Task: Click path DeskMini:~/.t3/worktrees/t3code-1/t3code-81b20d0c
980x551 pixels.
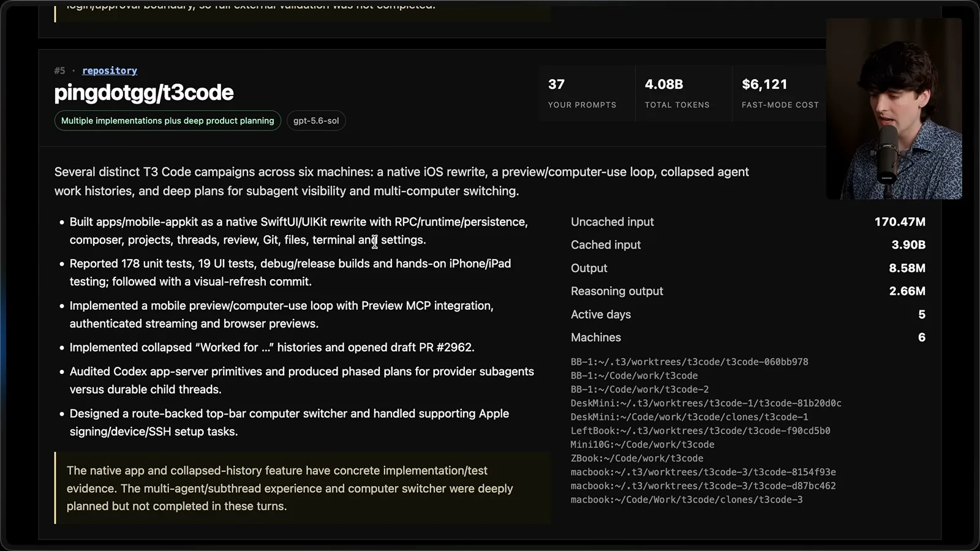Action: coord(706,403)
